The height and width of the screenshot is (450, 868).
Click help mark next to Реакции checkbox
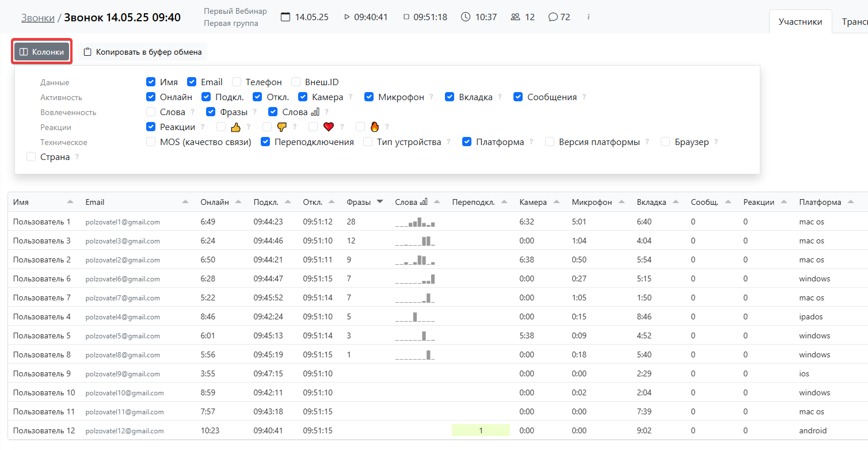(203, 127)
